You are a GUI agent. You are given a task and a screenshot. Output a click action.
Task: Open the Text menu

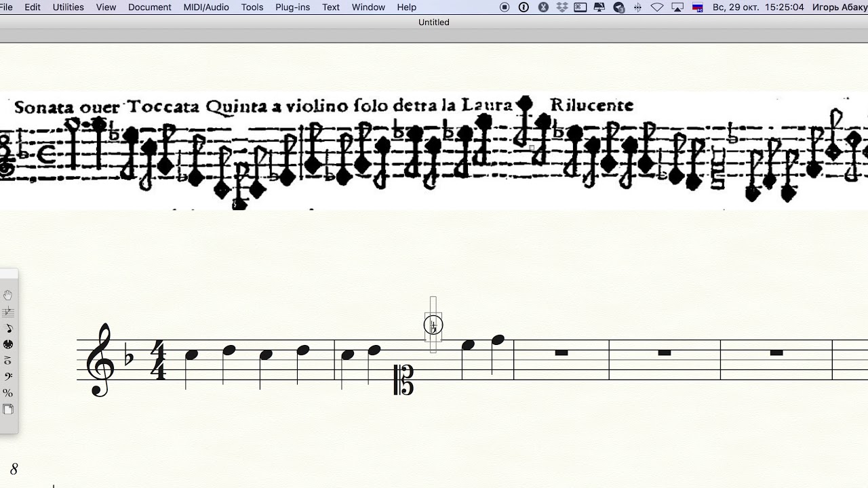(x=331, y=7)
